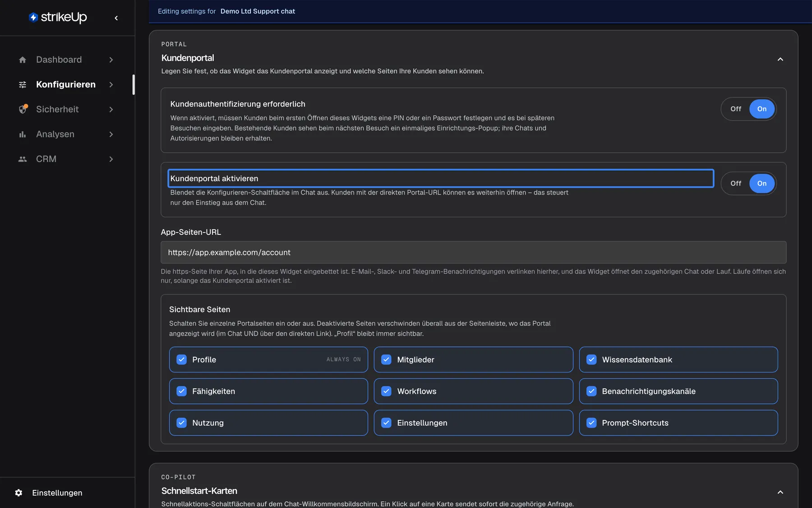812x508 pixels.
Task: Uncheck the Workflows page checkbox
Action: pos(386,391)
